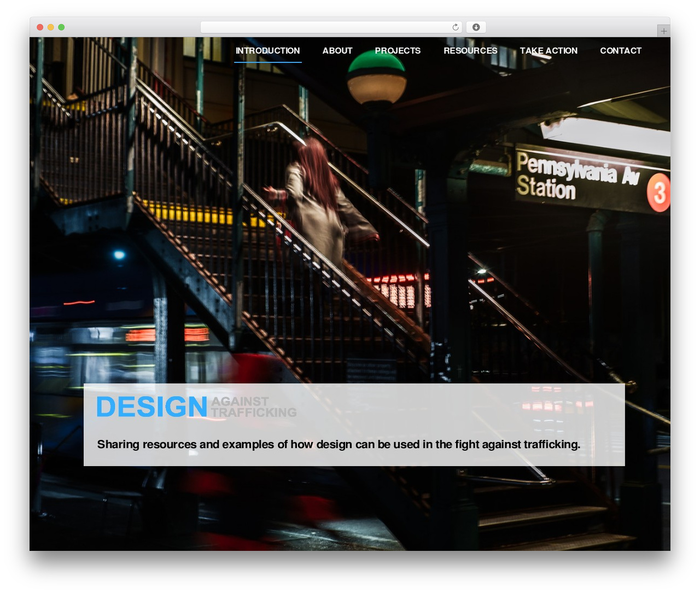The image size is (700, 593).
Task: Open the Introduction nav item
Action: pos(267,50)
